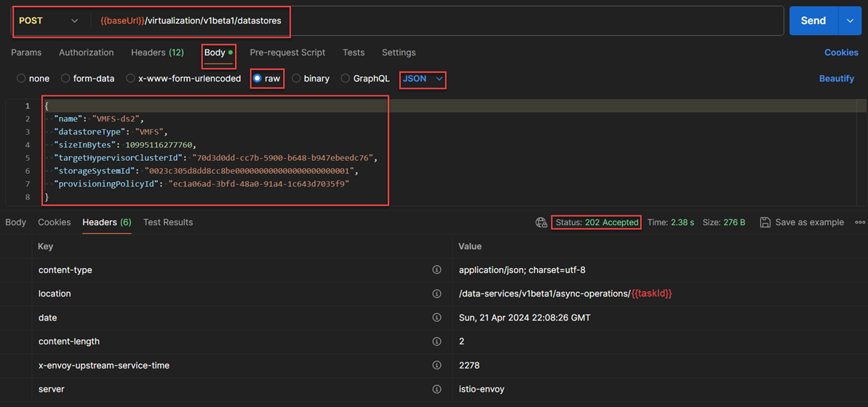Click the content-length key cell
868x407 pixels.
(69, 341)
